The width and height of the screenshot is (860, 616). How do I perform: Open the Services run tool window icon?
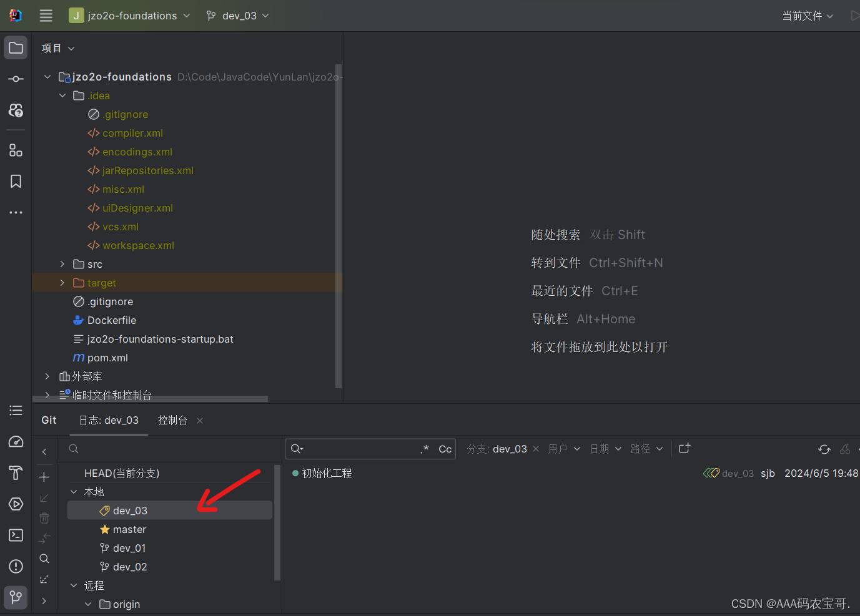(x=16, y=504)
